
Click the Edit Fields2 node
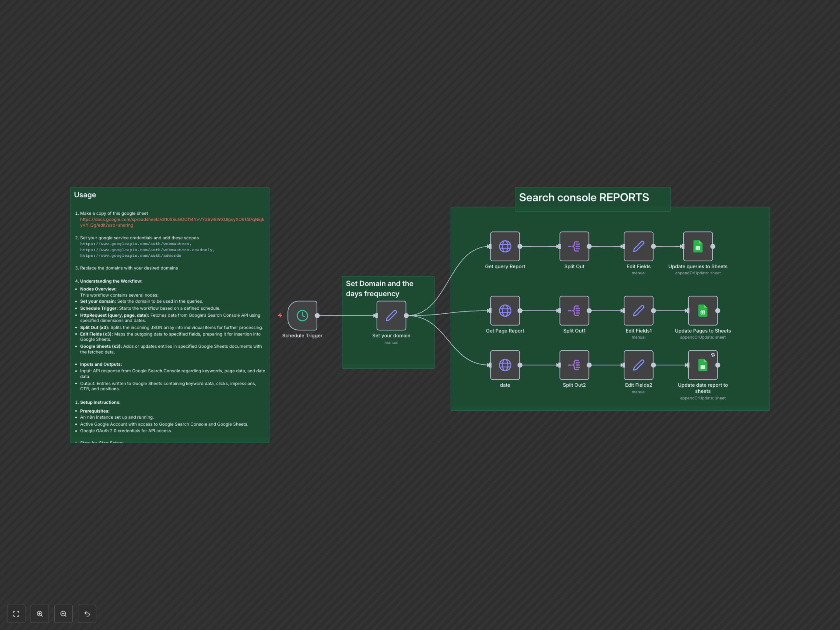coord(638,365)
